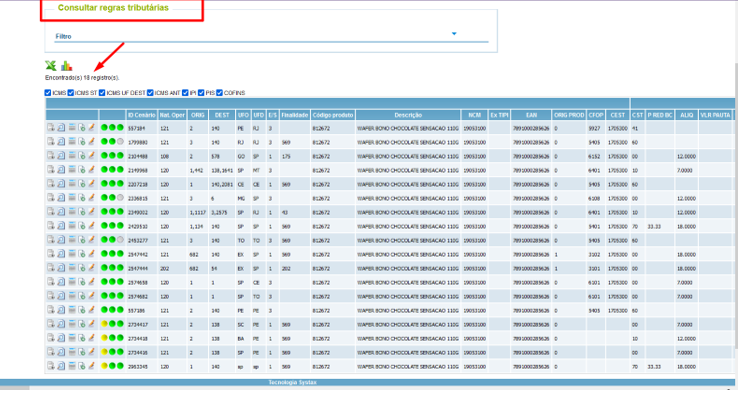
Task: Click the Consultar regras tributárias heading
Action: (113, 8)
